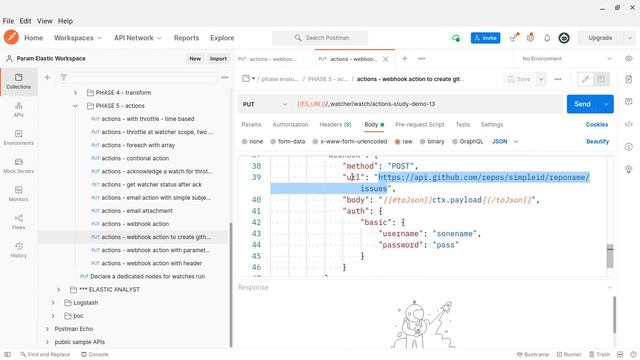Open the Edit menu
The height and width of the screenshot is (360, 640).
click(25, 21)
